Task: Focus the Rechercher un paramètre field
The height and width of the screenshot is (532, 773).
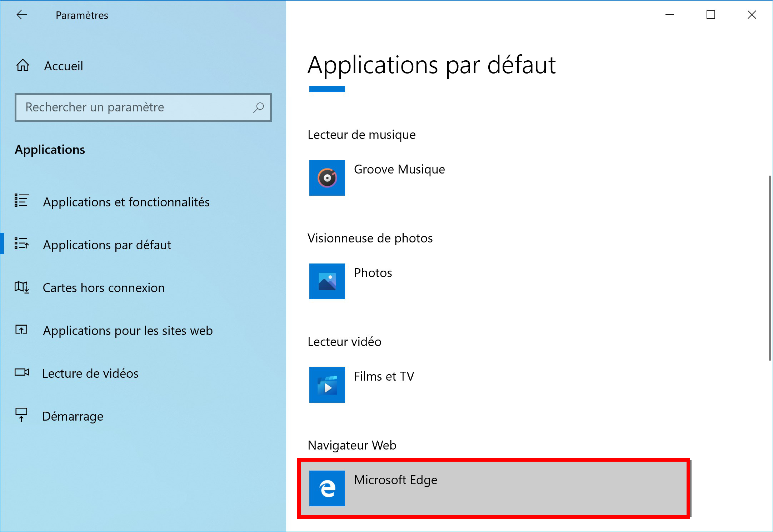Action: 143,107
